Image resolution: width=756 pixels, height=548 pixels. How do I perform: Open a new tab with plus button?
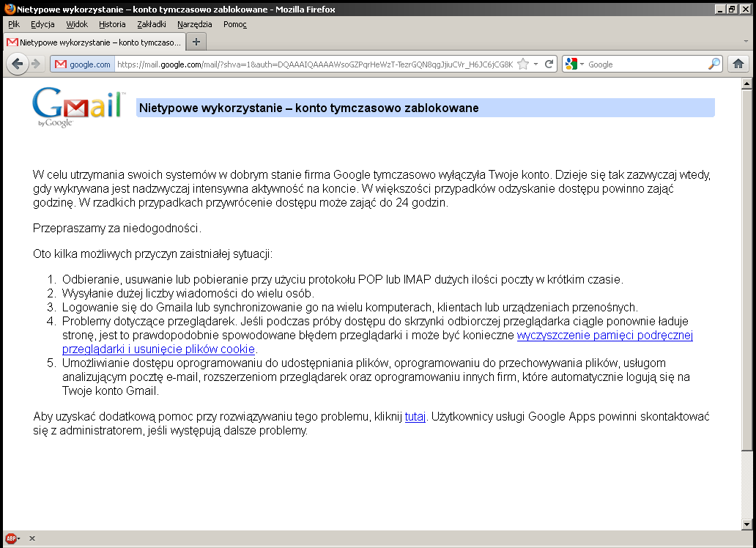pyautogui.click(x=196, y=42)
